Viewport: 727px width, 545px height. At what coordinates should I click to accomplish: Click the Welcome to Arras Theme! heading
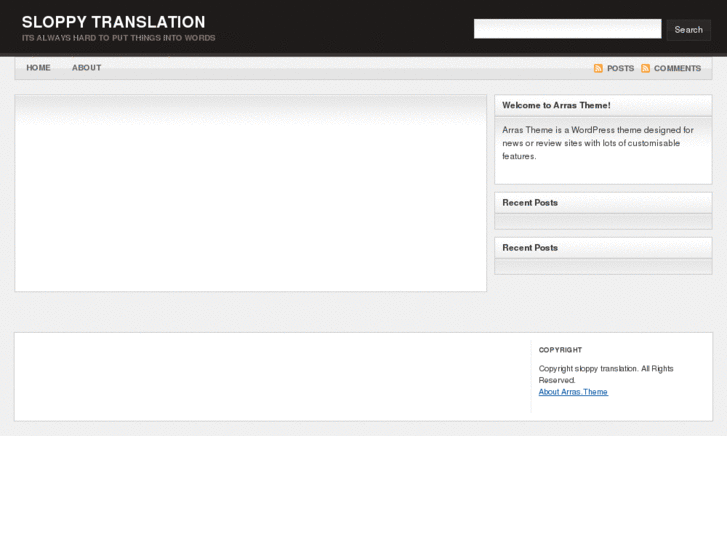[556, 105]
